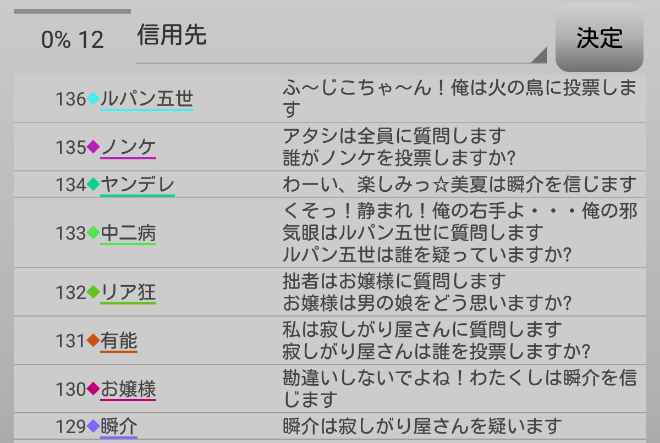Viewport: 660px width, 443px height.
Task: Open the 信用先 dropdown selector
Action: 340,38
